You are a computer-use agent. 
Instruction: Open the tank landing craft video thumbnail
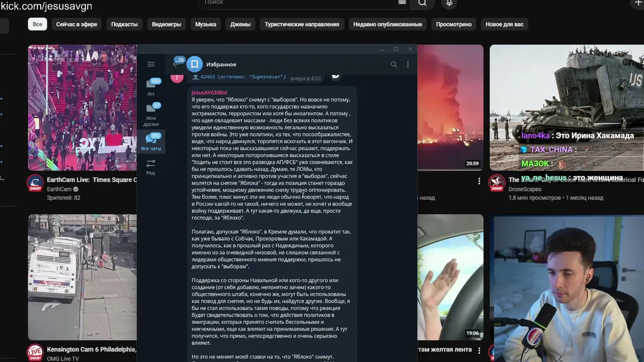tap(567, 108)
